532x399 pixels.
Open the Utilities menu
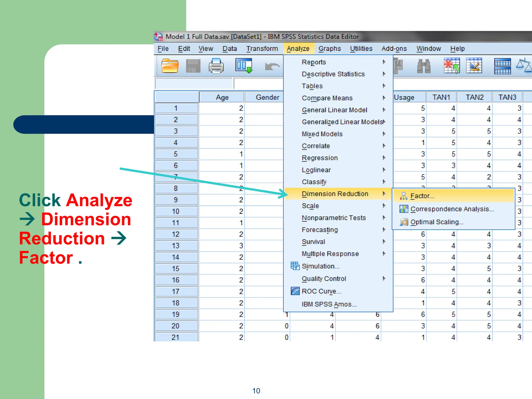coord(361,49)
